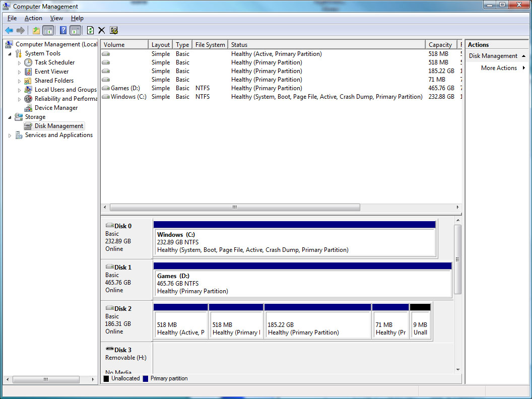Expand Services and Applications node arrow

pos(10,136)
